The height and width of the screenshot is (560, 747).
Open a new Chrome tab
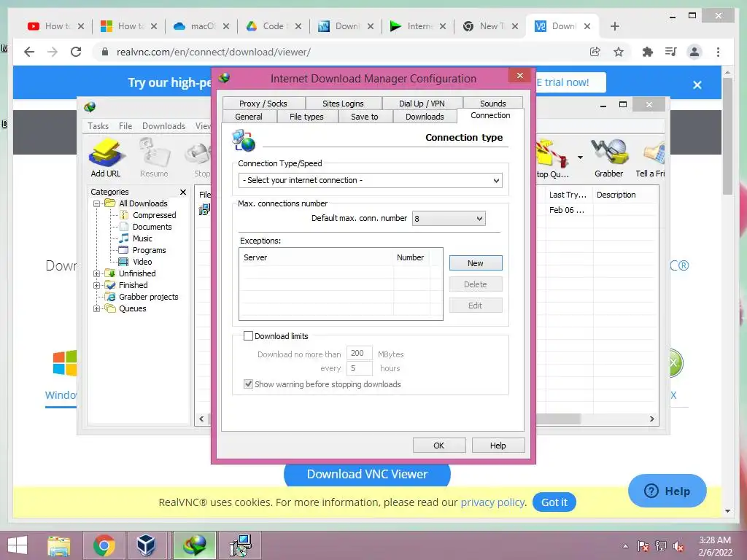point(614,26)
